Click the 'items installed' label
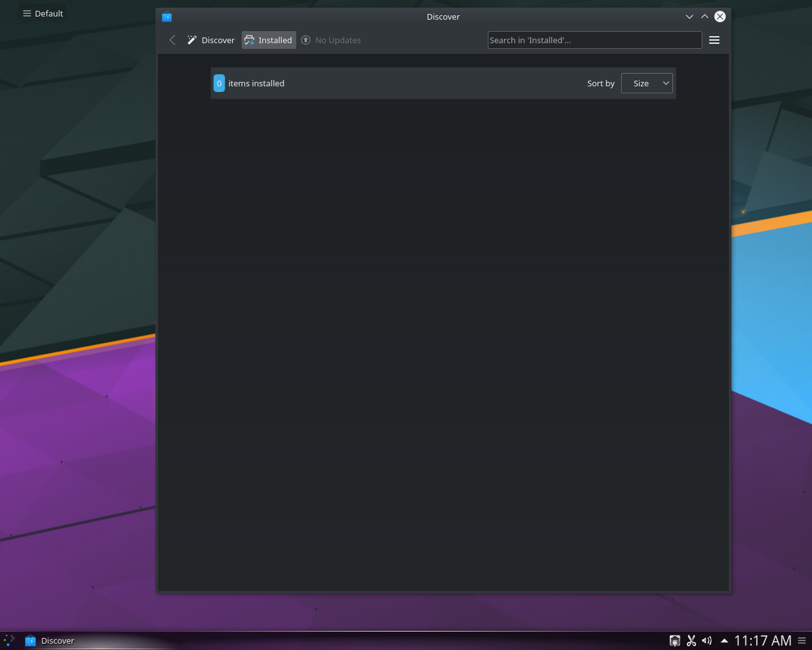The image size is (812, 650). point(256,83)
